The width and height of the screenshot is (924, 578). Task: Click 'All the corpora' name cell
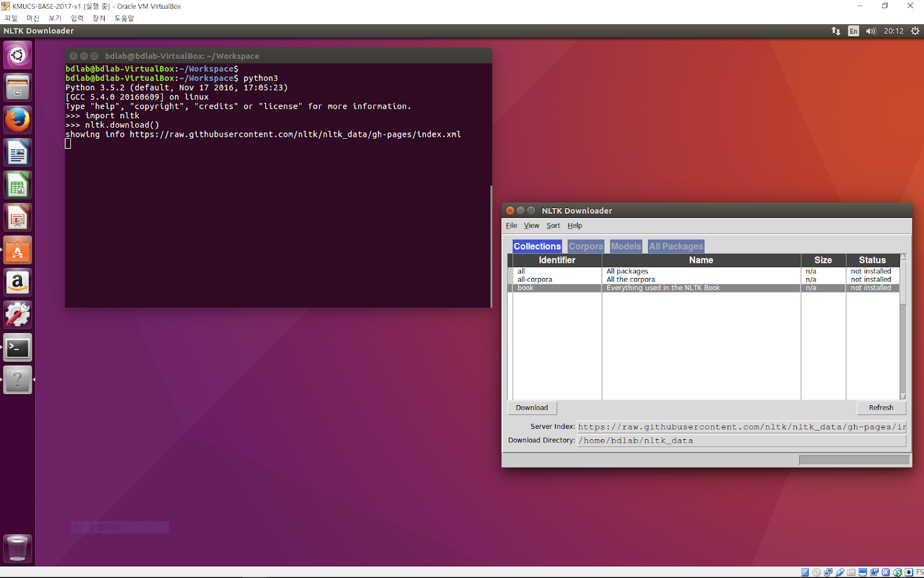pyautogui.click(x=631, y=279)
